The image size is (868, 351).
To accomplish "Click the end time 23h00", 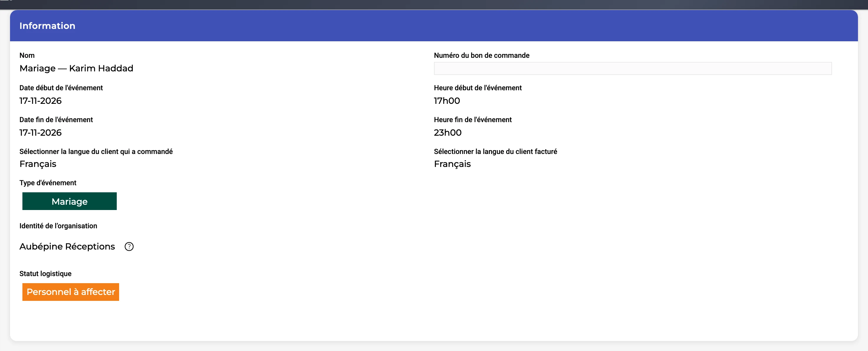I will tap(448, 132).
